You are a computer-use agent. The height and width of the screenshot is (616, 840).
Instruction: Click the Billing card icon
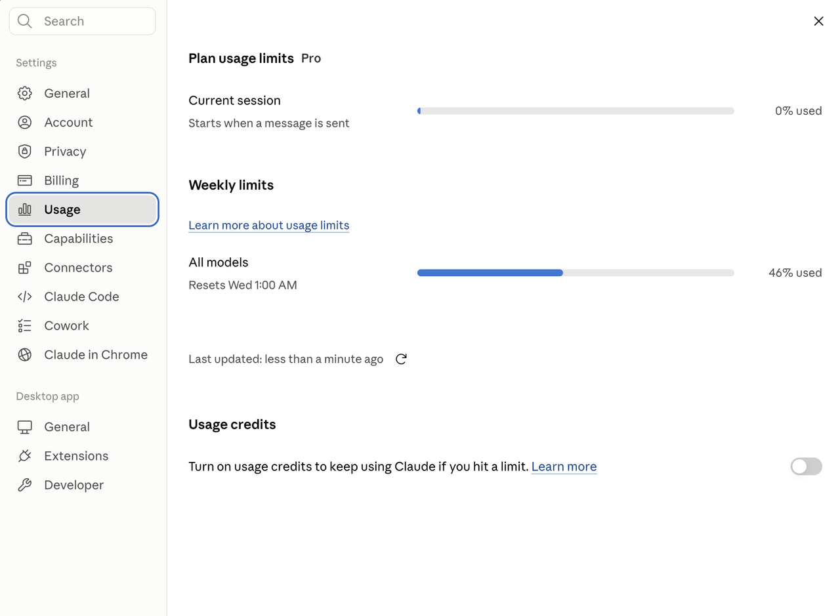click(x=25, y=180)
